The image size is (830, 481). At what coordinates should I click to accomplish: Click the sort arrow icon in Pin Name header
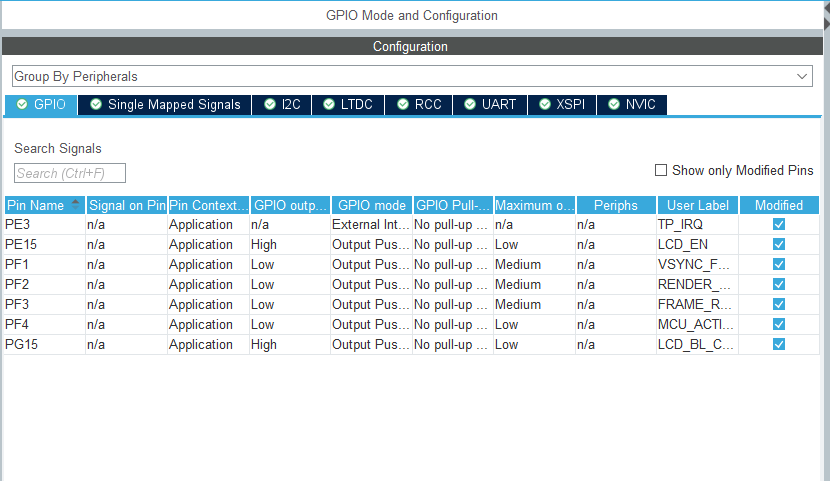75,204
